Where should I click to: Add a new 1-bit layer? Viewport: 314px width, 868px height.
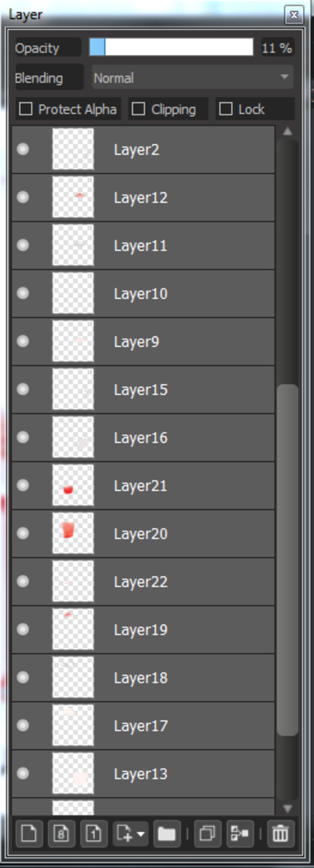[x=94, y=834]
